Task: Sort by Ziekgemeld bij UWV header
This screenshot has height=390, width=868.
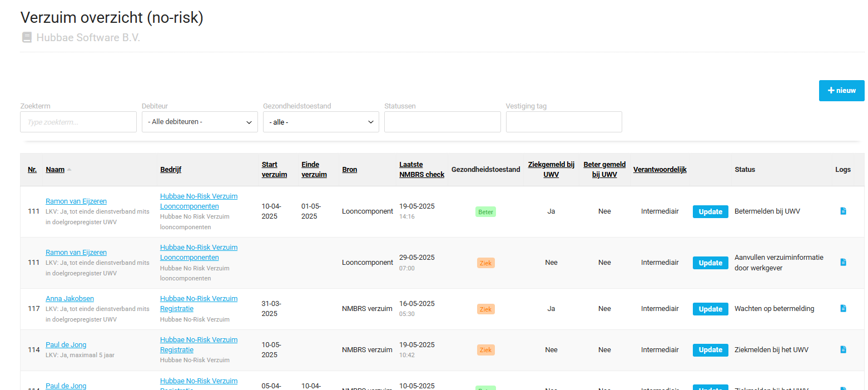Action: click(551, 170)
